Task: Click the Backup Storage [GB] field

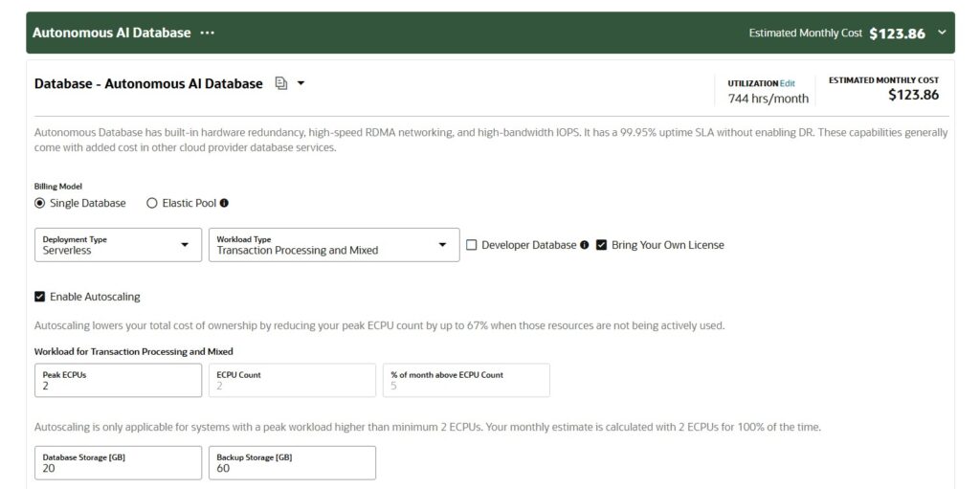Action: 292,462
